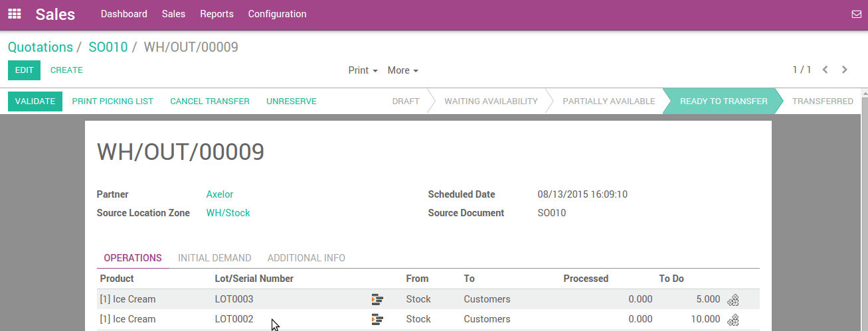Open the Axelor partner link
This screenshot has height=331, width=868.
point(220,194)
